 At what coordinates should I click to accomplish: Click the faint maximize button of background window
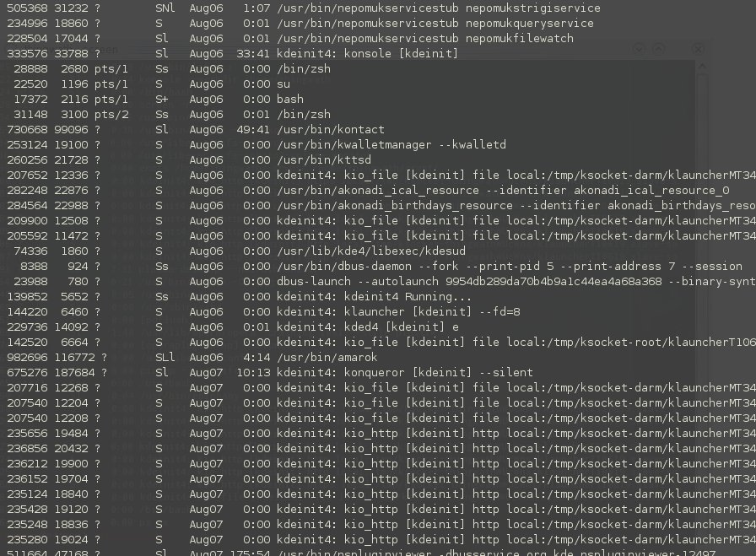coord(659,49)
